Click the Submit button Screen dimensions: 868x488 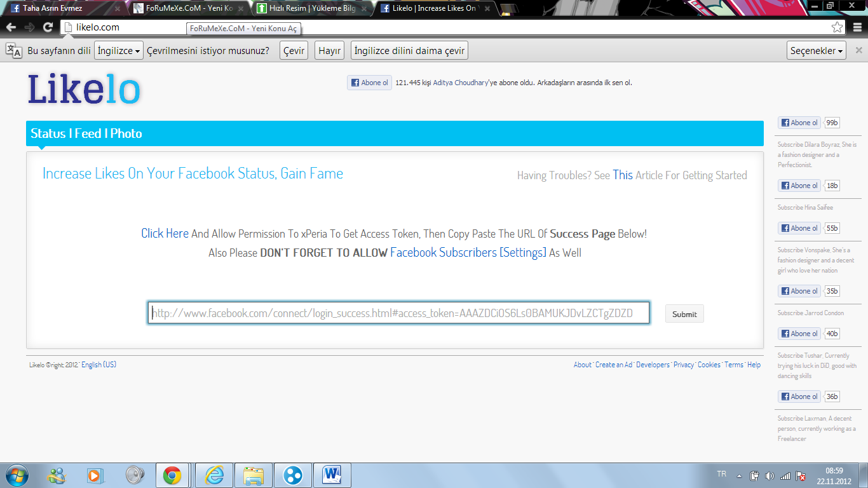684,314
